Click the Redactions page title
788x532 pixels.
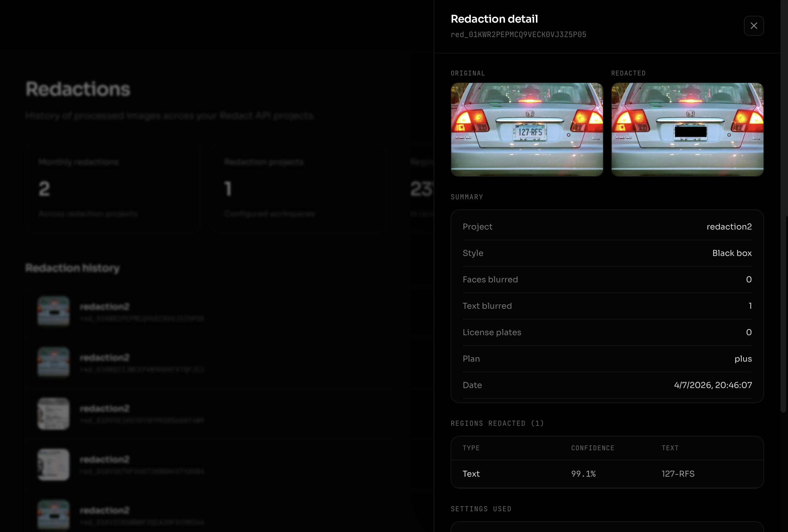(x=78, y=89)
